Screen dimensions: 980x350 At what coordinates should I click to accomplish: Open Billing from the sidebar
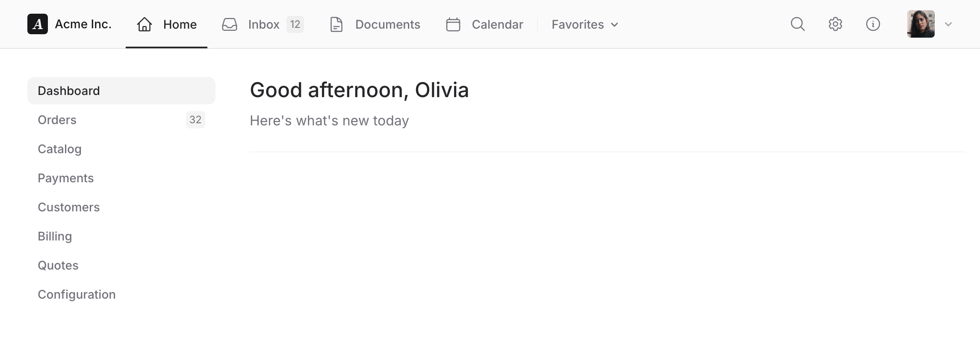[x=55, y=236]
